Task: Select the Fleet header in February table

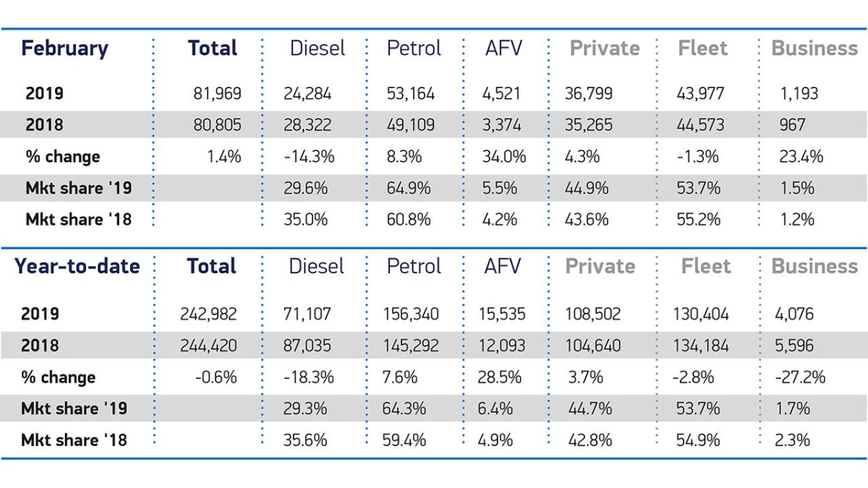Action: coord(702,49)
